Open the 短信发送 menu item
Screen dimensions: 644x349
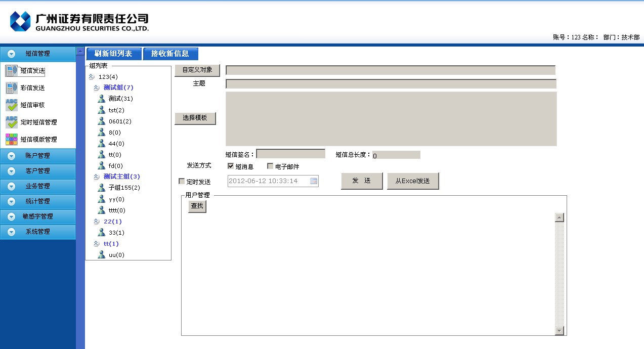(32, 71)
